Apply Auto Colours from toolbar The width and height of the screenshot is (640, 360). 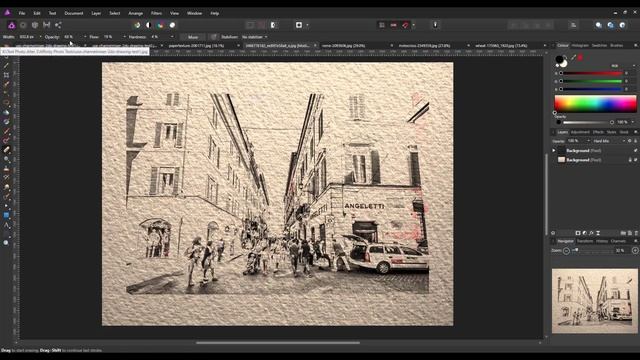tap(160, 25)
